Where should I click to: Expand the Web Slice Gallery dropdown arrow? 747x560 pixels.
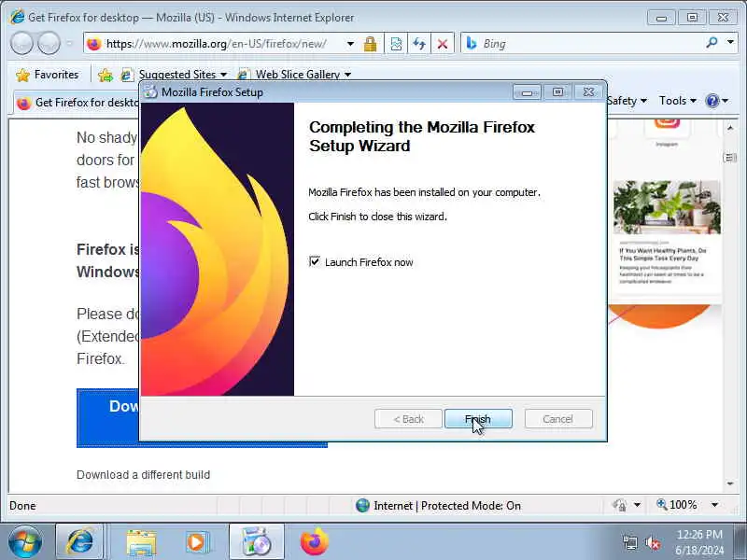point(347,75)
